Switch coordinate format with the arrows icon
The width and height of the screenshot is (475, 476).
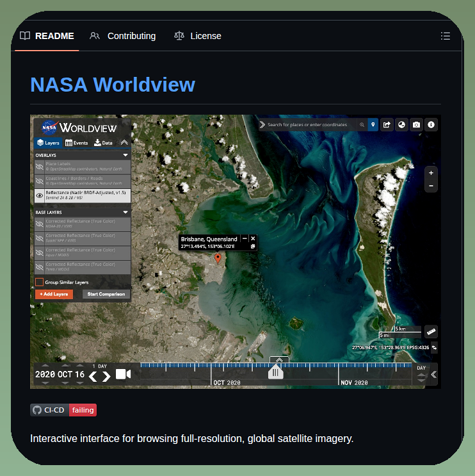pos(435,348)
